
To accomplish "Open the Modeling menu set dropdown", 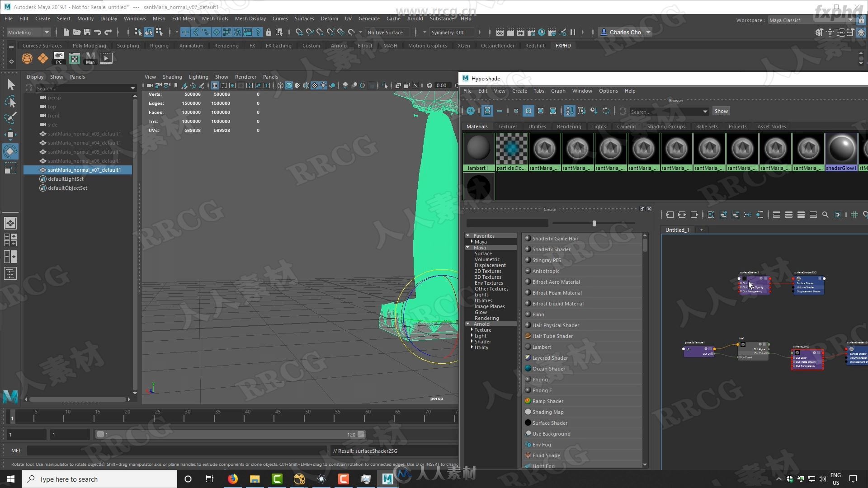I will 28,32.
